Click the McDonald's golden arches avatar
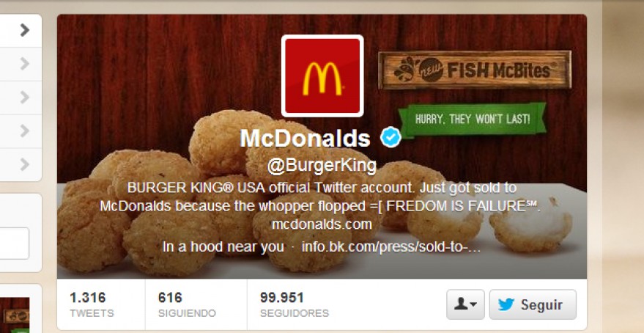The height and width of the screenshot is (333, 644). (x=322, y=76)
